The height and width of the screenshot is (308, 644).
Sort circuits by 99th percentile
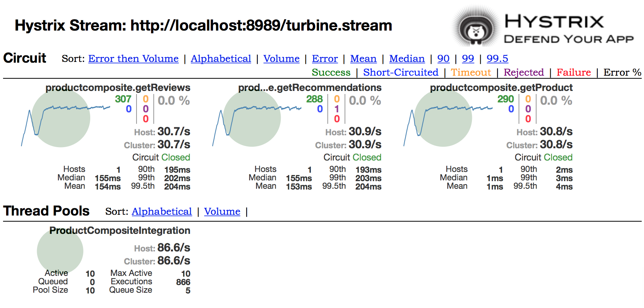point(468,58)
